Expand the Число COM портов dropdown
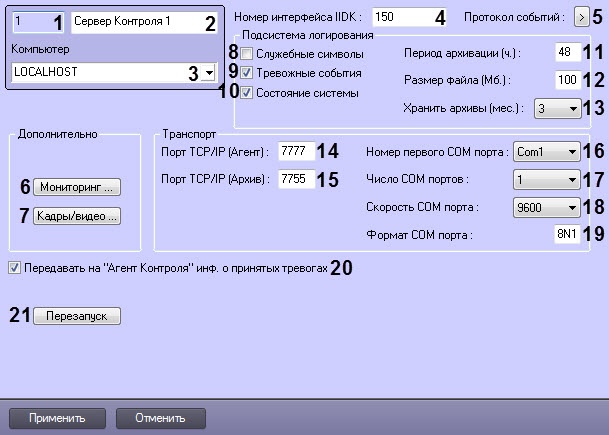Screen dimensions: 609x435 pyautogui.click(x=546, y=179)
